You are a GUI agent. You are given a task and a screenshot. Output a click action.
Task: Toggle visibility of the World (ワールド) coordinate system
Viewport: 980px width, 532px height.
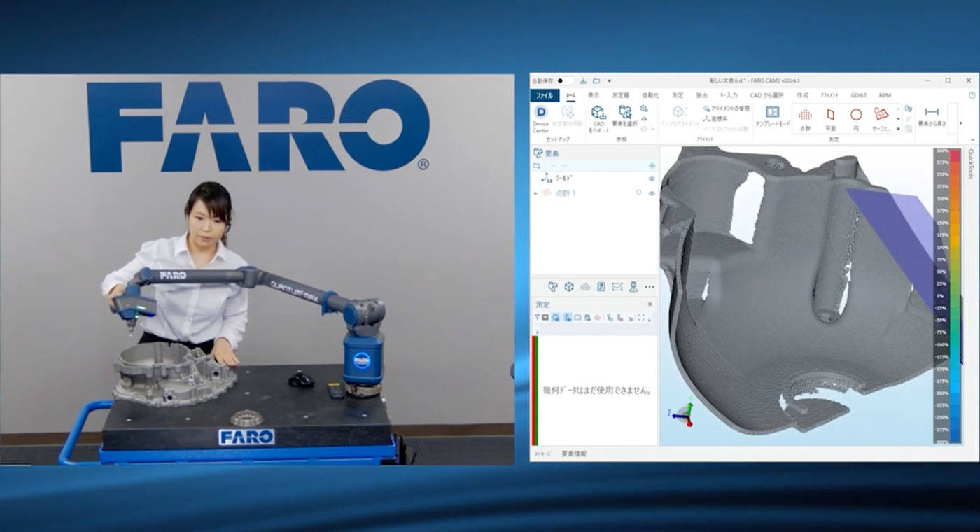coord(652,178)
